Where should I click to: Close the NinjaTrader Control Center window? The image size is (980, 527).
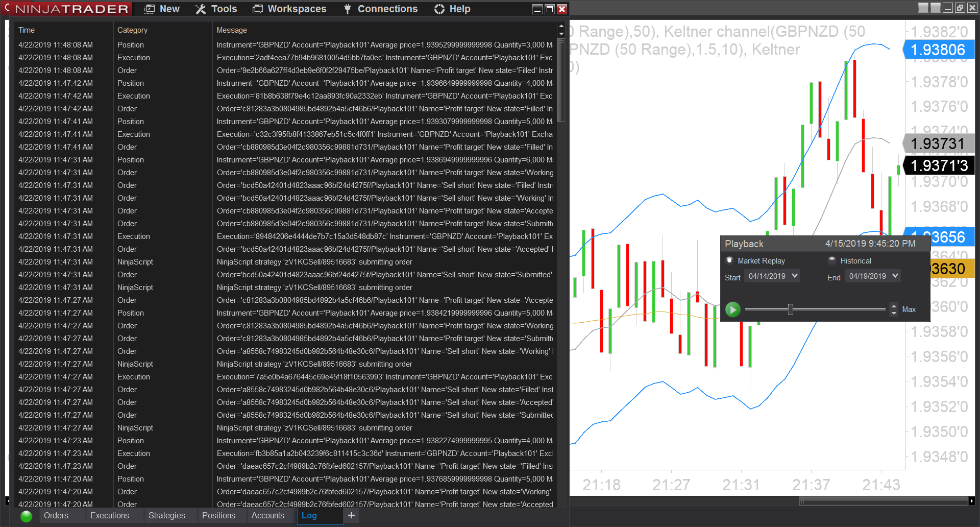pos(562,9)
